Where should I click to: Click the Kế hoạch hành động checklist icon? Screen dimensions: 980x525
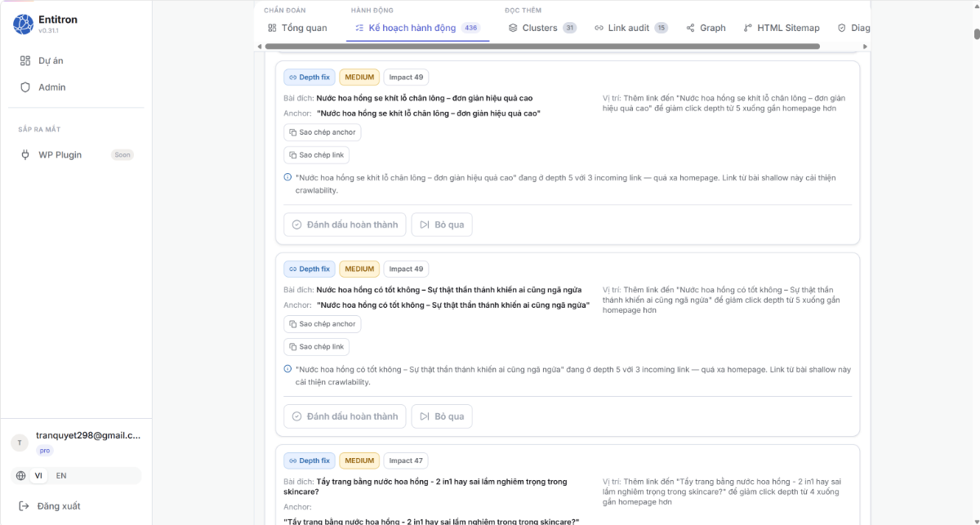359,28
